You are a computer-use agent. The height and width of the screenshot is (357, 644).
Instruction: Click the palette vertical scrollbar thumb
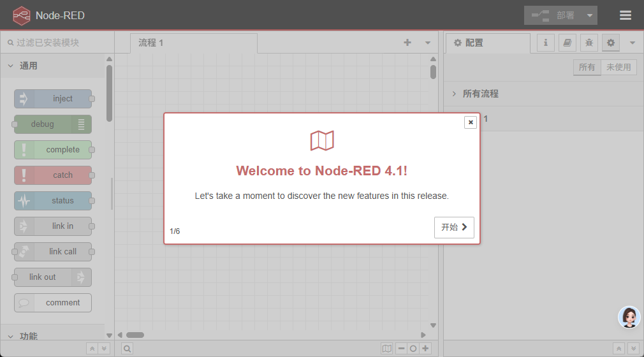tap(109, 93)
